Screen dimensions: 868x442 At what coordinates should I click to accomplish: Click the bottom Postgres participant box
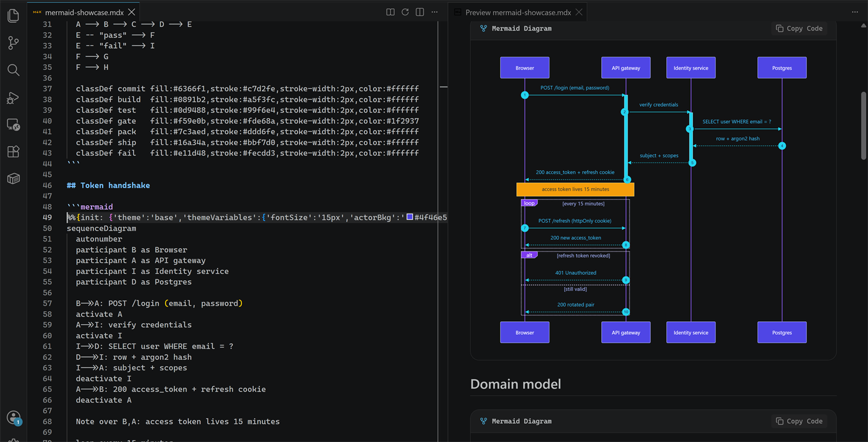pyautogui.click(x=782, y=332)
